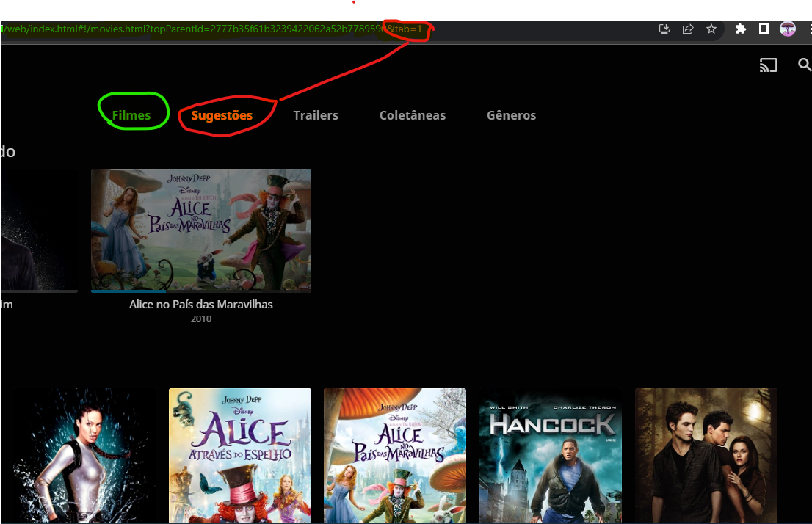Open the Chrome profile avatar

788,29
